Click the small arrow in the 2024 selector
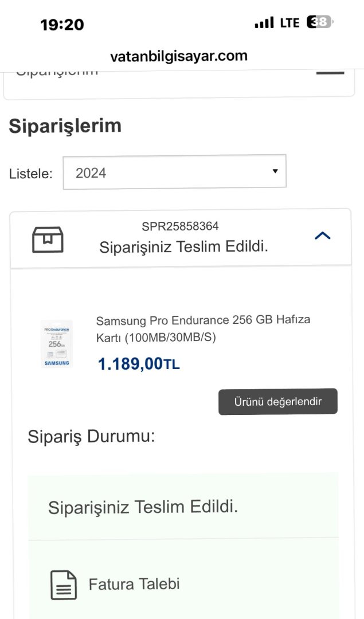Image resolution: width=364 pixels, height=619 pixels. (275, 171)
